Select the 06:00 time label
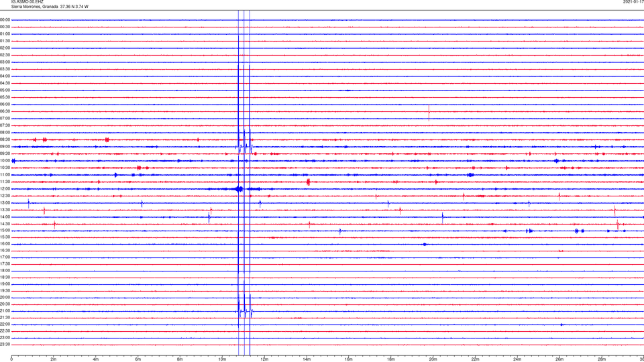The image size is (644, 362). [5, 105]
